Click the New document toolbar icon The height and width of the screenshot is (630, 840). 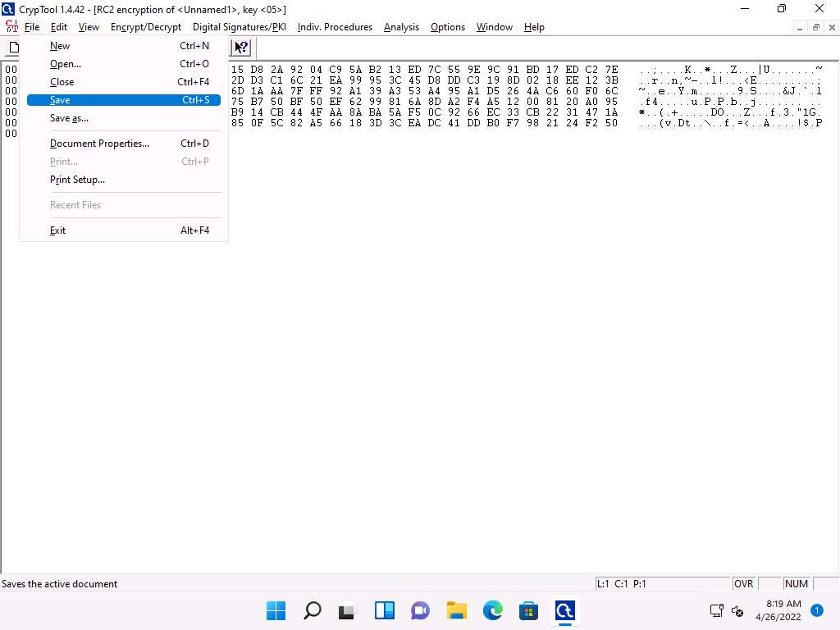click(13, 48)
